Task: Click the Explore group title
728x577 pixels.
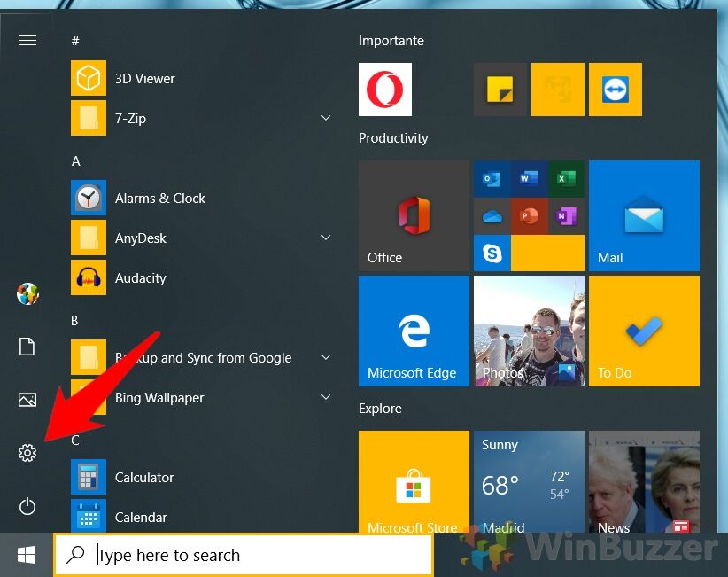Action: [380, 409]
